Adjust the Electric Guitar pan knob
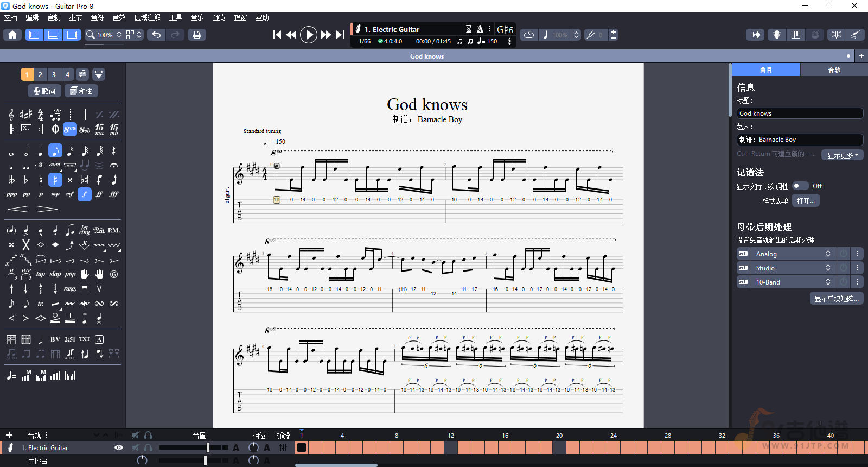 [x=253, y=447]
